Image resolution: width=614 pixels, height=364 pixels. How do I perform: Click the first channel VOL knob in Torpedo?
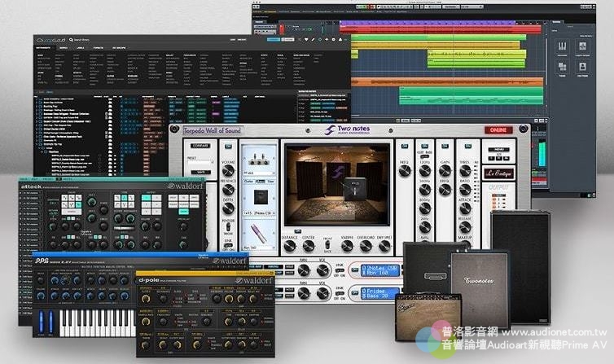click(322, 270)
